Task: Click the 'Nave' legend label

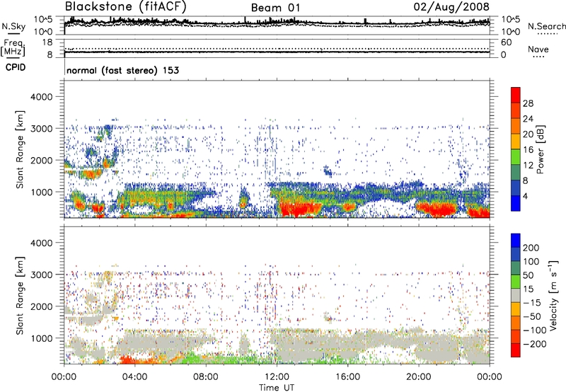Action: pos(538,49)
